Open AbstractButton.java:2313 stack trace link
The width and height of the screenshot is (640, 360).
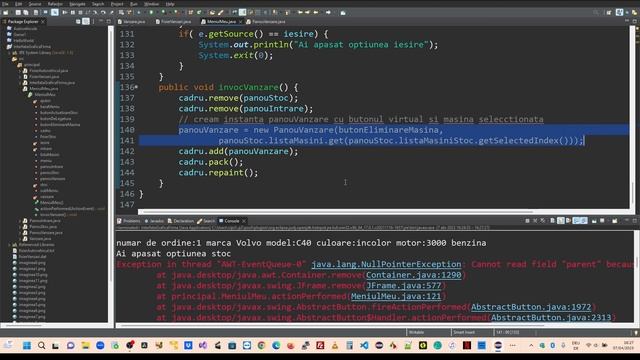(x=551, y=317)
